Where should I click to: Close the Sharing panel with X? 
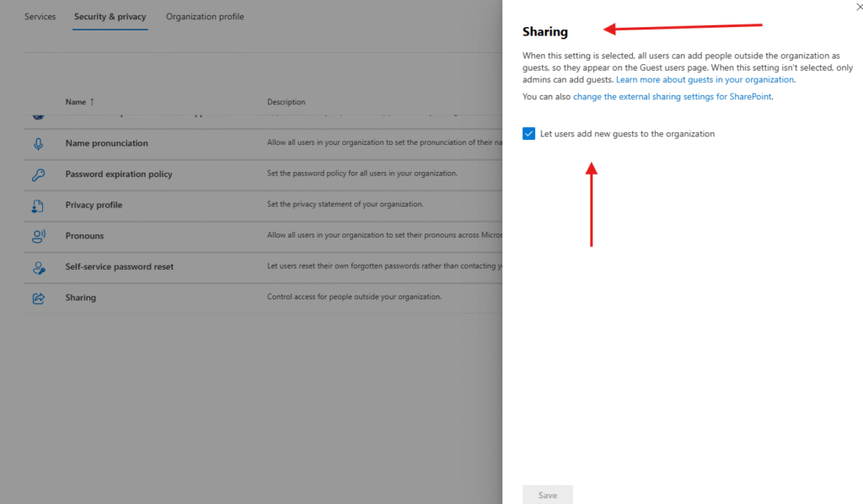coord(859,7)
